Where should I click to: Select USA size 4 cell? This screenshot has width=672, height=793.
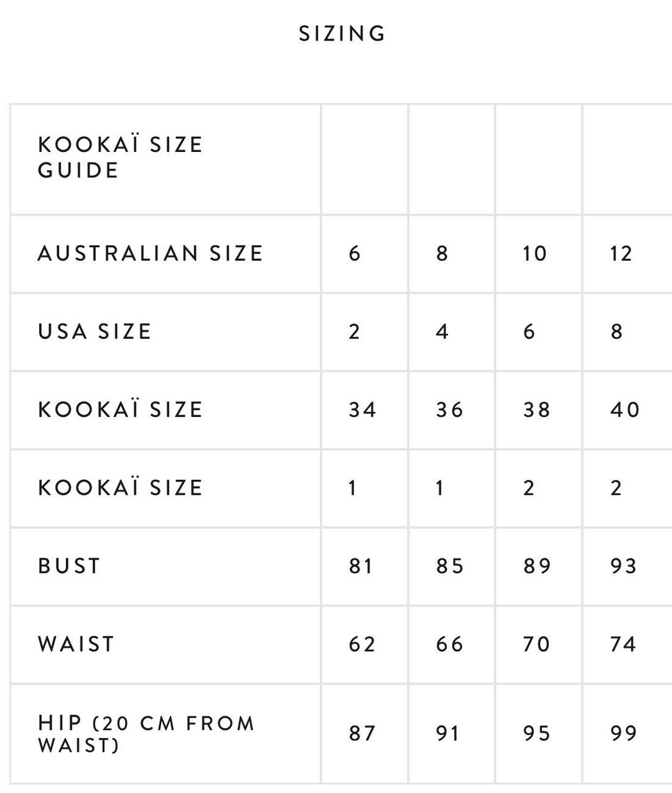(442, 331)
